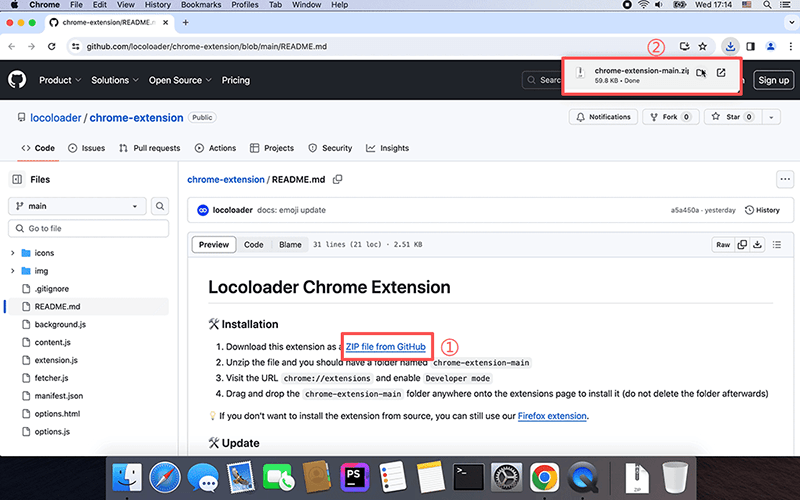Image resolution: width=800 pixels, height=500 pixels.
Task: Open the downloaded chrome-extension-main.zip in new window icon
Action: [721, 72]
